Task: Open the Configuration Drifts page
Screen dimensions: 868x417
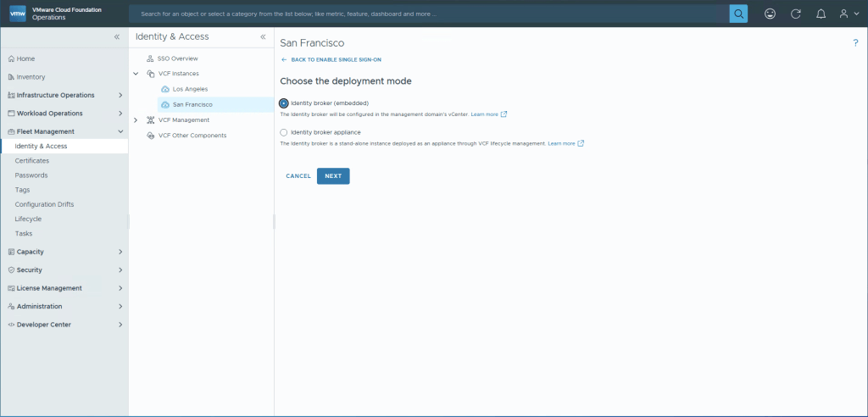Action: (x=48, y=204)
